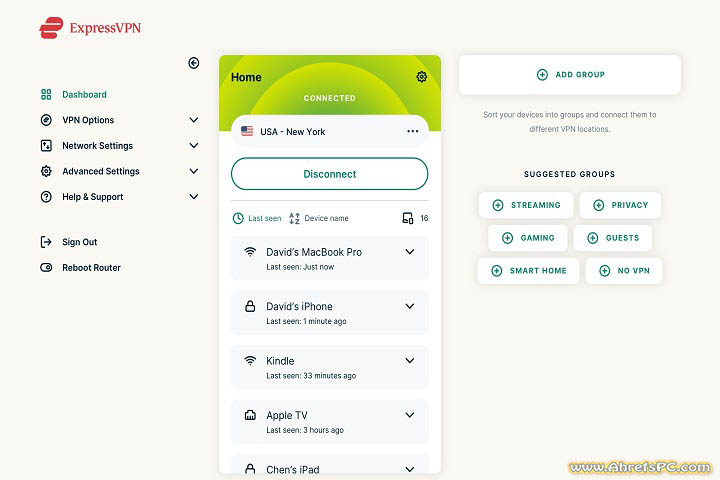720x480 pixels.
Task: Click the SUGGESTED GROUPS heading
Action: click(x=569, y=174)
